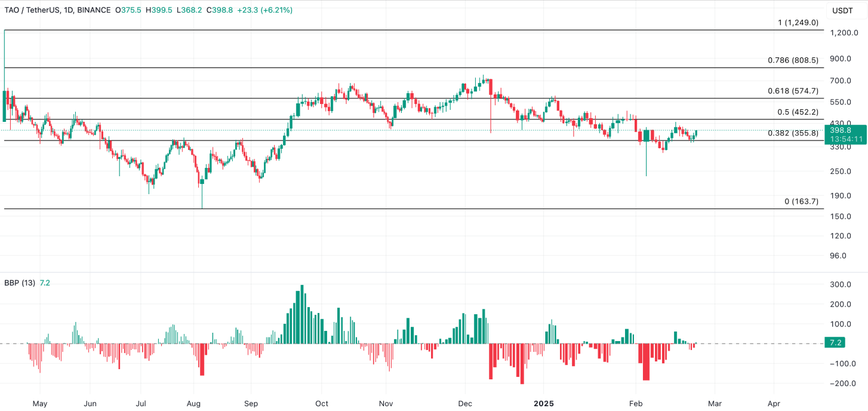Click the 300.0 tick on BBP axis

tap(840, 284)
